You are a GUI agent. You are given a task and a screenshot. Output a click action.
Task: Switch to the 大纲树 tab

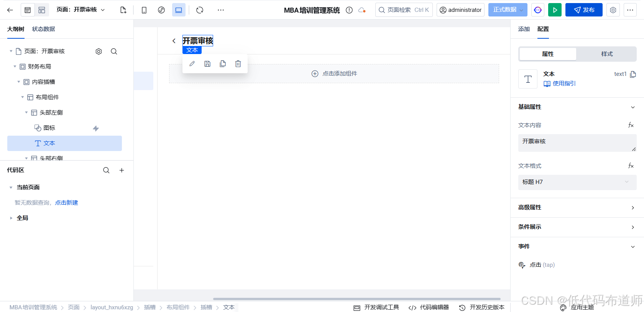[x=16, y=29]
